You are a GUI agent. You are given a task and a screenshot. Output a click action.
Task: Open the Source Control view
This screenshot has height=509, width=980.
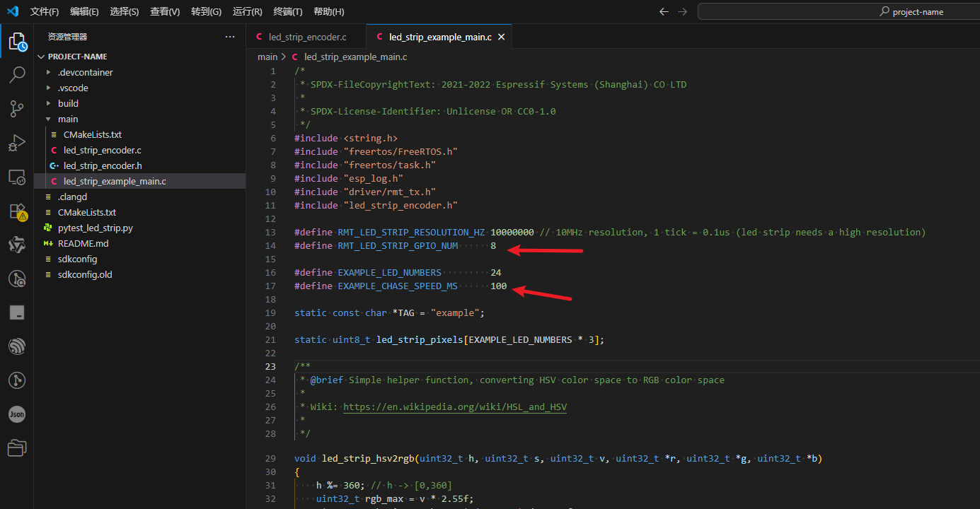click(x=17, y=108)
